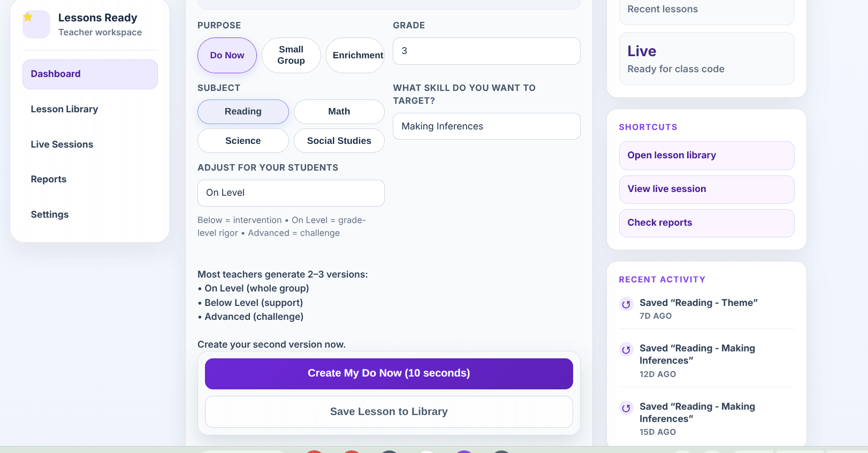Image resolution: width=868 pixels, height=453 pixels.
Task: Click the history icon beside the 12D AGO entry
Action: (626, 349)
